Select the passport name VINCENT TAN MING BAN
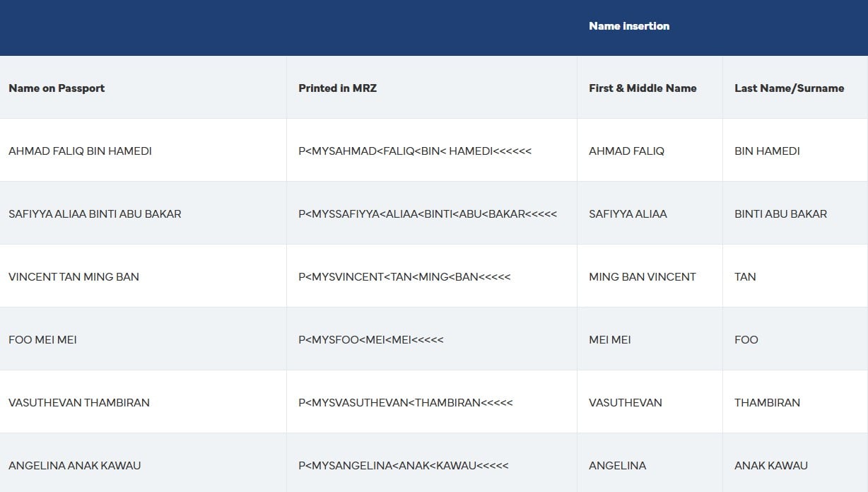Image resolution: width=868 pixels, height=492 pixels. (74, 277)
